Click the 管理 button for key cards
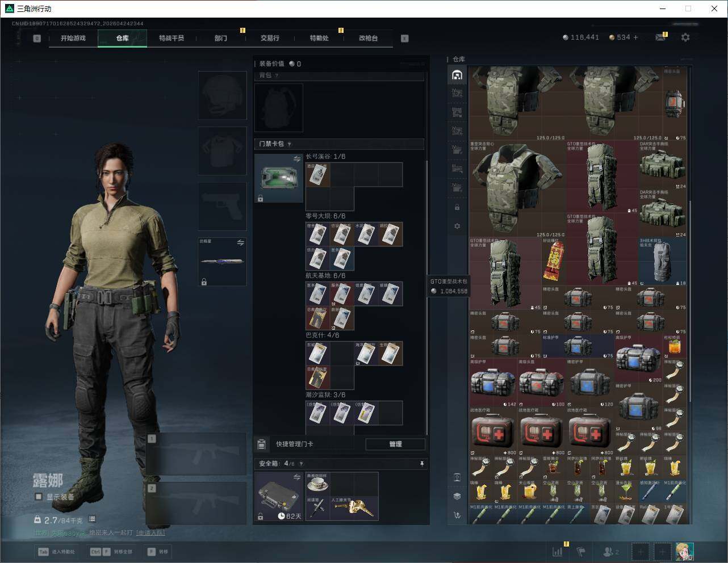 [x=395, y=444]
